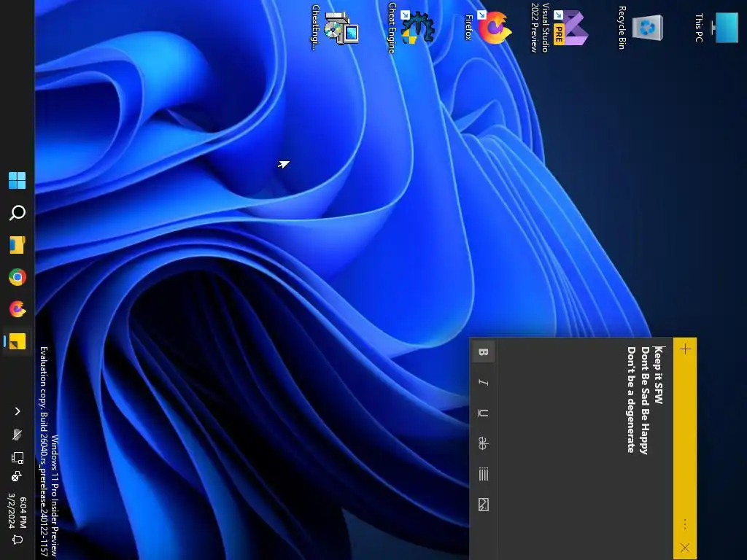Open the clock showing 6:04 PM
Image resolution: width=747 pixels, height=560 pixels.
18,511
